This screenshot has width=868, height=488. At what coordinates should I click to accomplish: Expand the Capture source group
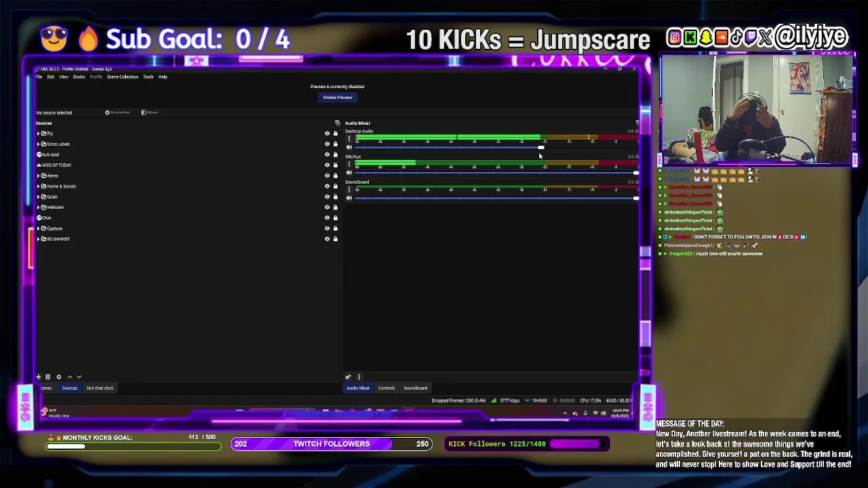pyautogui.click(x=38, y=228)
